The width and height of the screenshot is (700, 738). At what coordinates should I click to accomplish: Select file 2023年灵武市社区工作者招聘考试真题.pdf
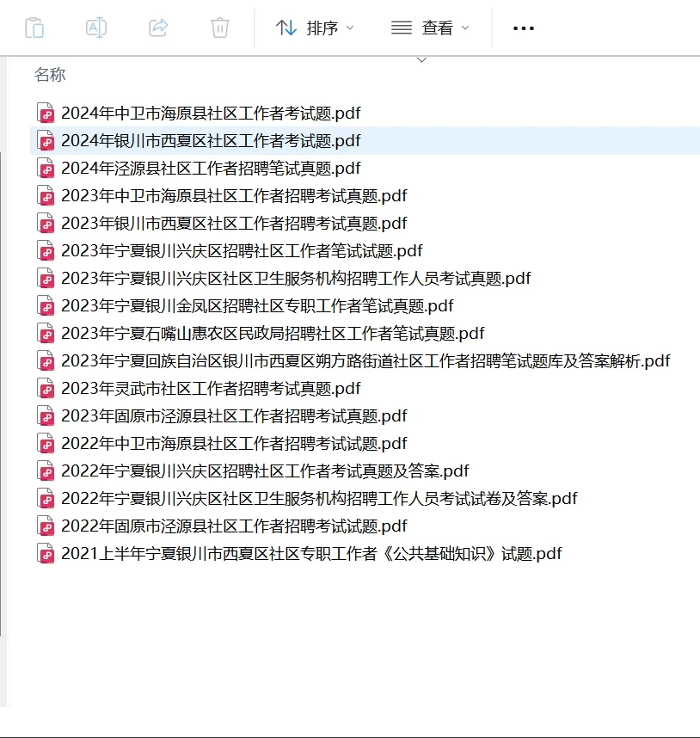(x=211, y=388)
